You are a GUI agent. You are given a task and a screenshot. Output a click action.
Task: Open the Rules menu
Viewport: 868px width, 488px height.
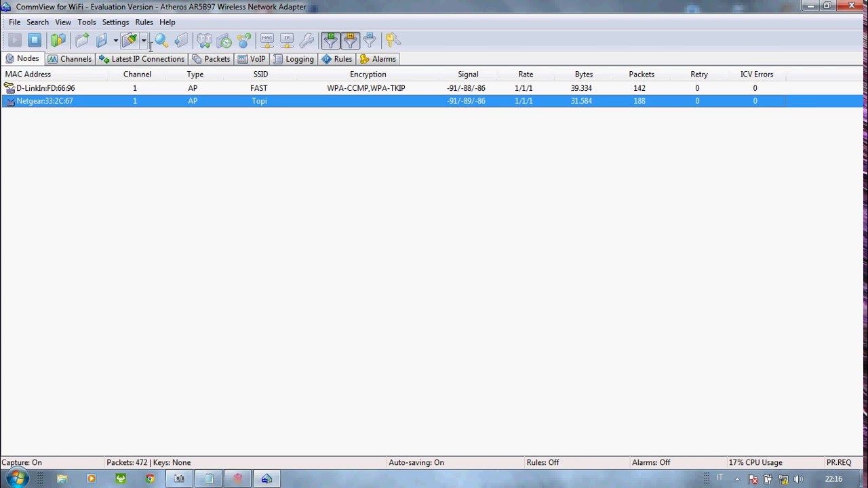coord(144,22)
